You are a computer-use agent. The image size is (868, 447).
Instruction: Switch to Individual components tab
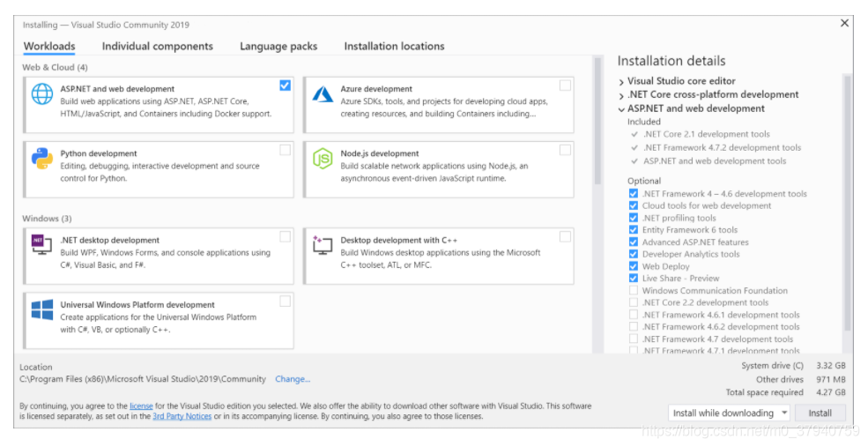click(157, 47)
